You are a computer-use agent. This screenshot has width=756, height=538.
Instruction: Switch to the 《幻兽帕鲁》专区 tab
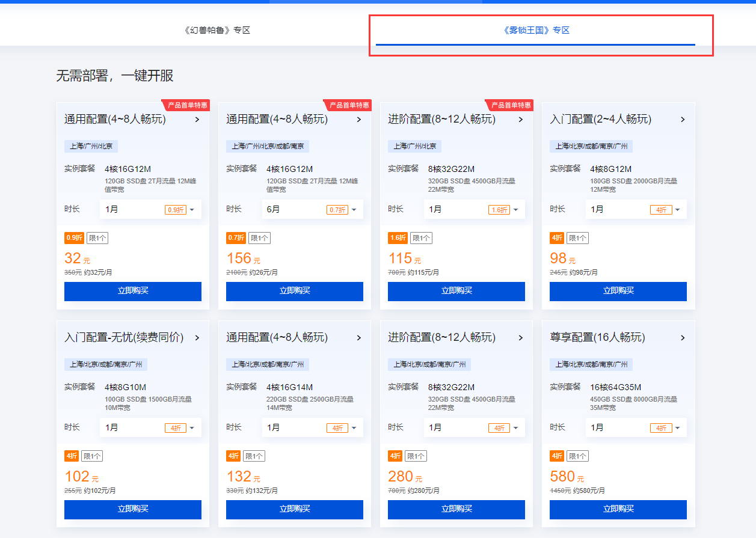pyautogui.click(x=217, y=30)
